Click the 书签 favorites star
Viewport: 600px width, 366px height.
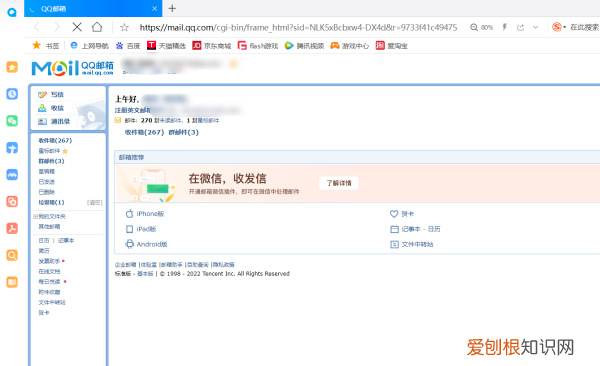click(37, 46)
